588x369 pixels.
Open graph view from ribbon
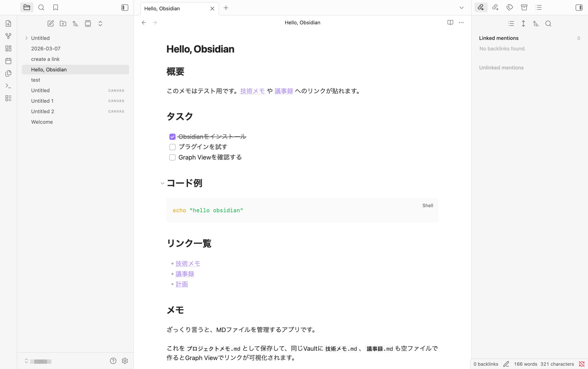click(8, 36)
